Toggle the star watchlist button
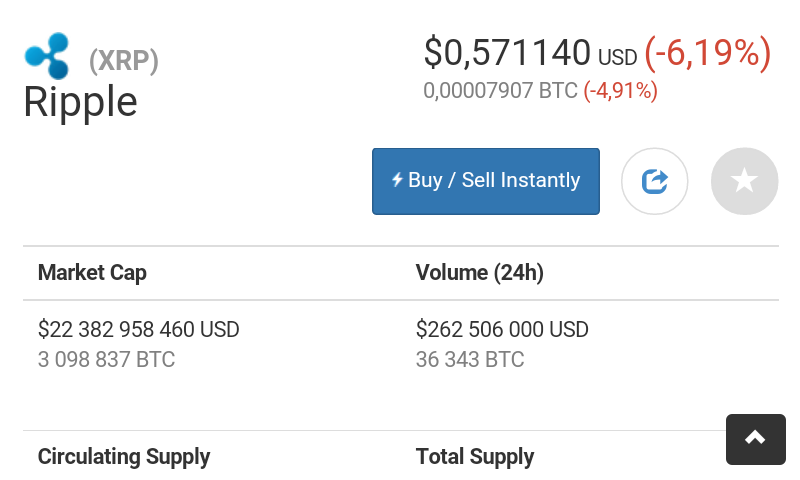The width and height of the screenshot is (800, 480). coord(744,181)
